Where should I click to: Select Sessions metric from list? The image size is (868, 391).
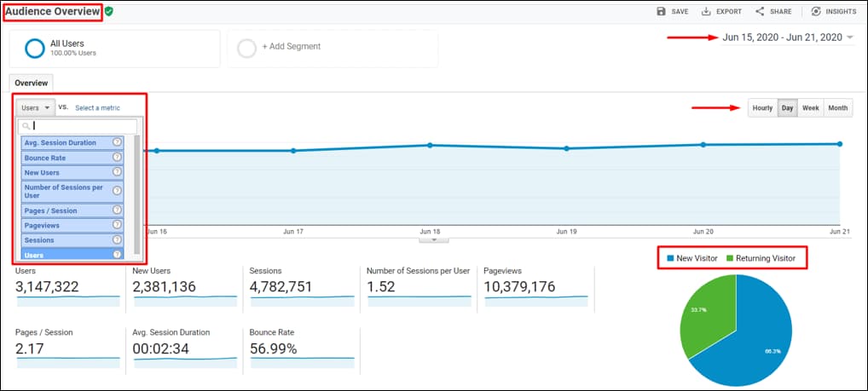[x=72, y=240]
